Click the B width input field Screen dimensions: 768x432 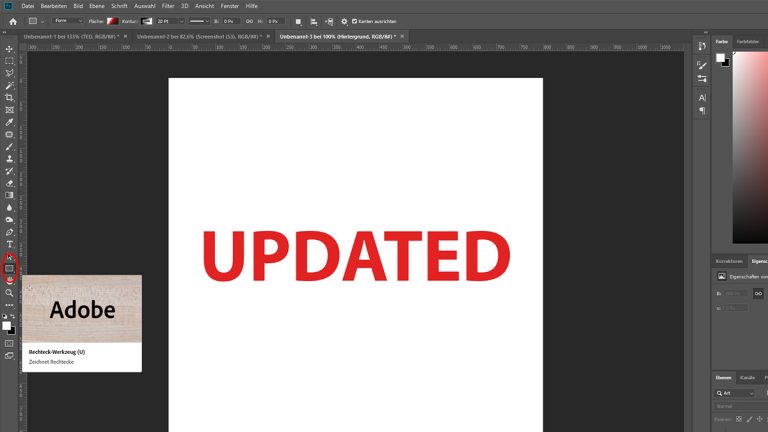click(x=231, y=22)
